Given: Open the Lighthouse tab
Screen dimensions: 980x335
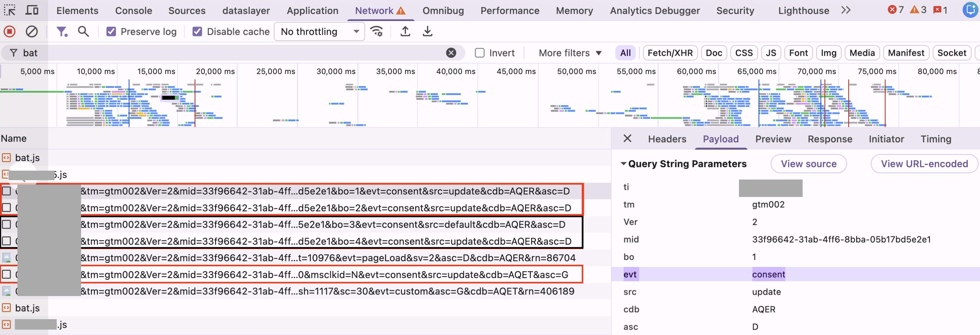Looking at the screenshot, I should (804, 10).
